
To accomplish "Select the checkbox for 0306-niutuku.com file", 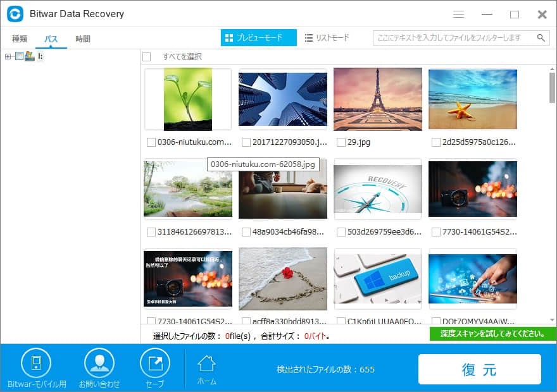I will [x=151, y=142].
